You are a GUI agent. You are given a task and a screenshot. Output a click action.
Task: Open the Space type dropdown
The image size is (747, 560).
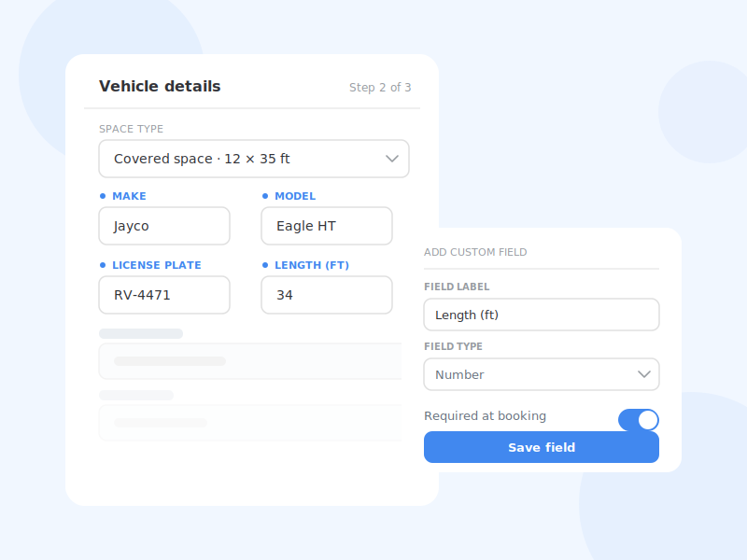[254, 159]
